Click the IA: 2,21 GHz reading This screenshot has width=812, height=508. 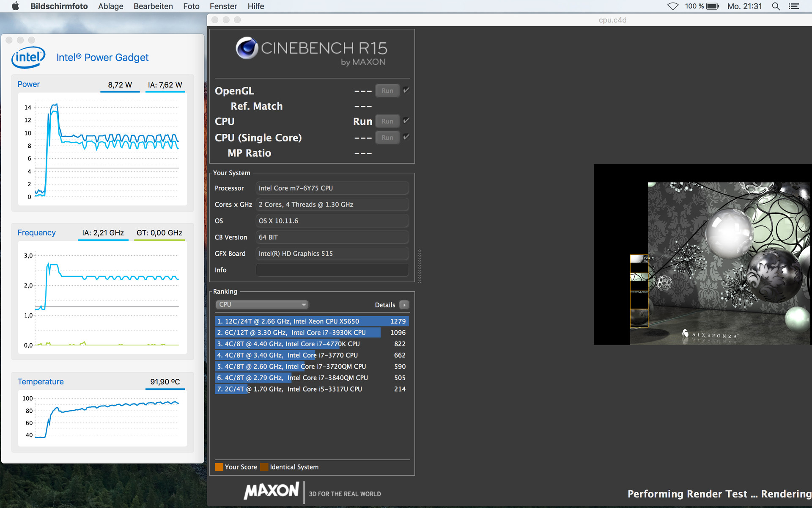pos(103,233)
